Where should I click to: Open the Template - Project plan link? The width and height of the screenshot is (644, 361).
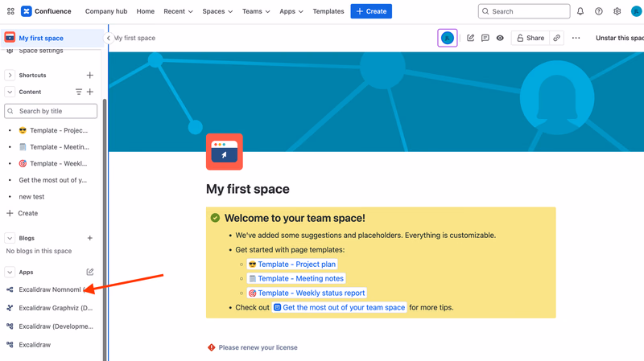point(292,265)
